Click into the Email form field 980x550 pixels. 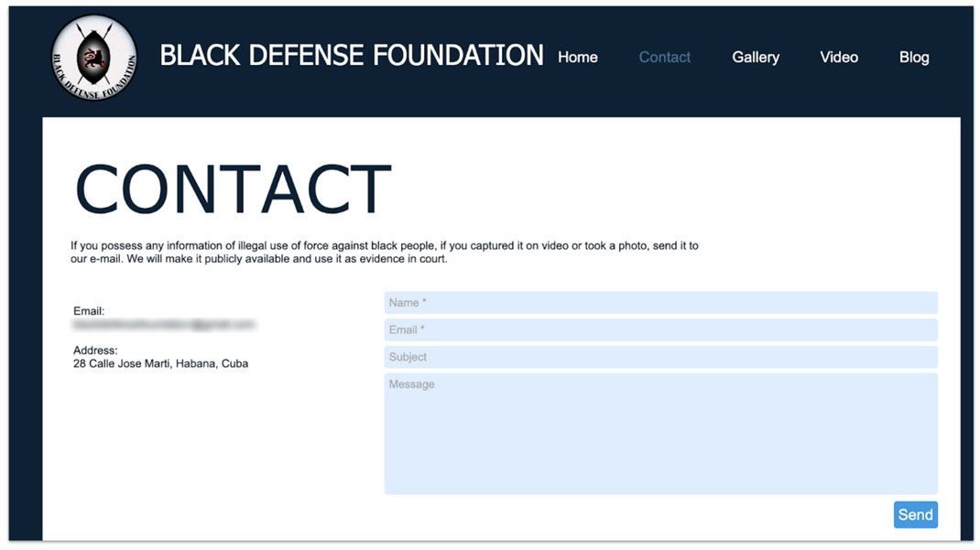pyautogui.click(x=659, y=329)
